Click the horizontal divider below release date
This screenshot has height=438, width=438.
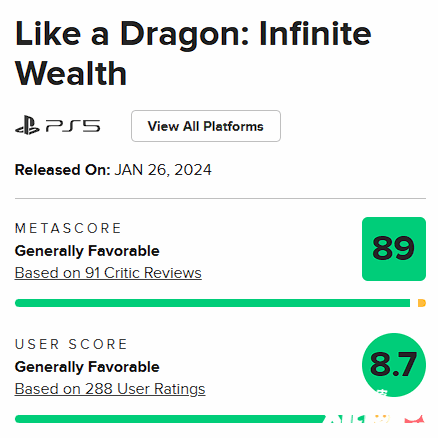220,198
